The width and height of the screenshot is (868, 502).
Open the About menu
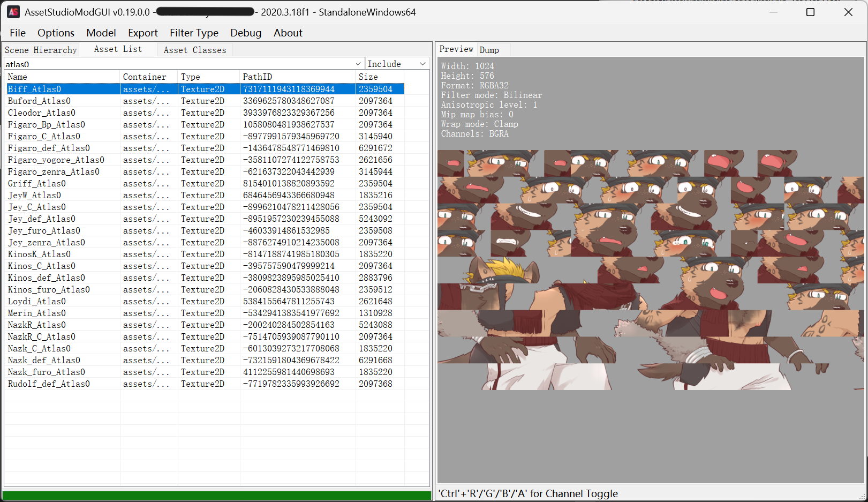pyautogui.click(x=288, y=33)
